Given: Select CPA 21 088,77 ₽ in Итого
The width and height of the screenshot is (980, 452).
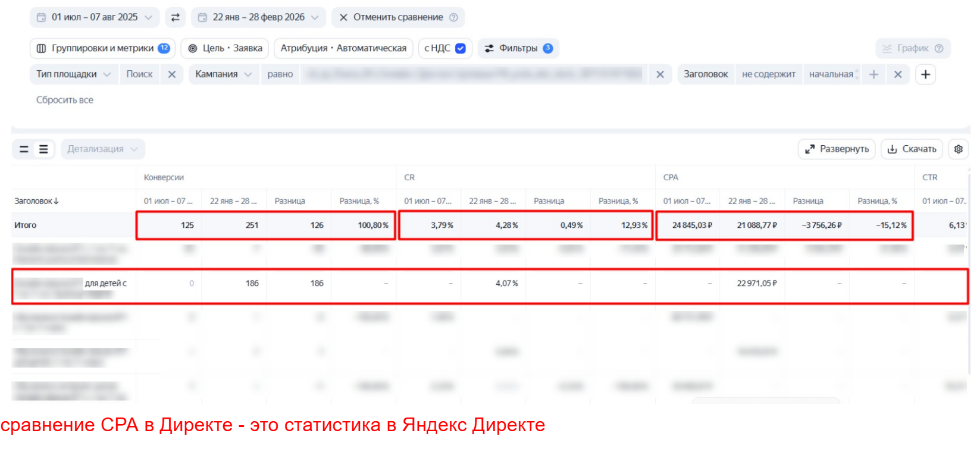Looking at the screenshot, I should (x=757, y=225).
